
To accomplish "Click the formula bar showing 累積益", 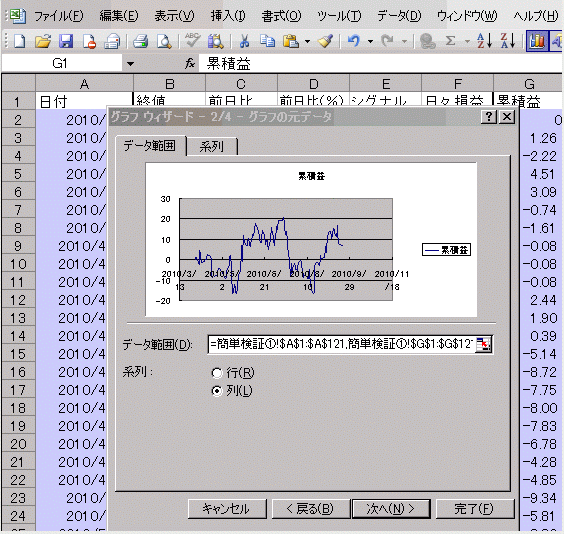I will point(381,64).
